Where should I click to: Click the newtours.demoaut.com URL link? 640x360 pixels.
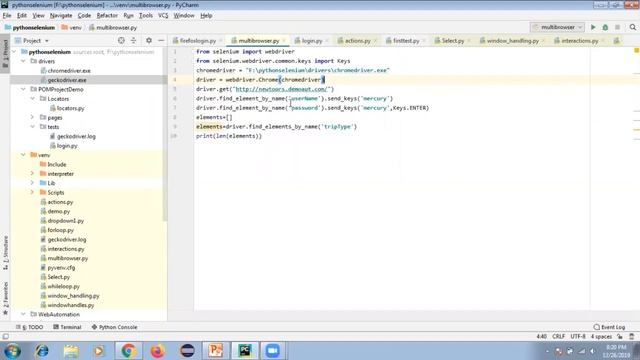[x=281, y=89]
